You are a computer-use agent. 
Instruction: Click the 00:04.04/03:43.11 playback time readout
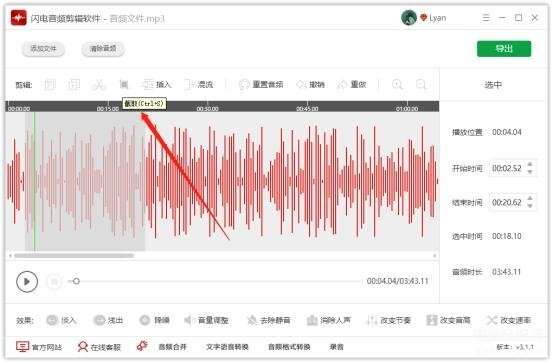(x=397, y=281)
